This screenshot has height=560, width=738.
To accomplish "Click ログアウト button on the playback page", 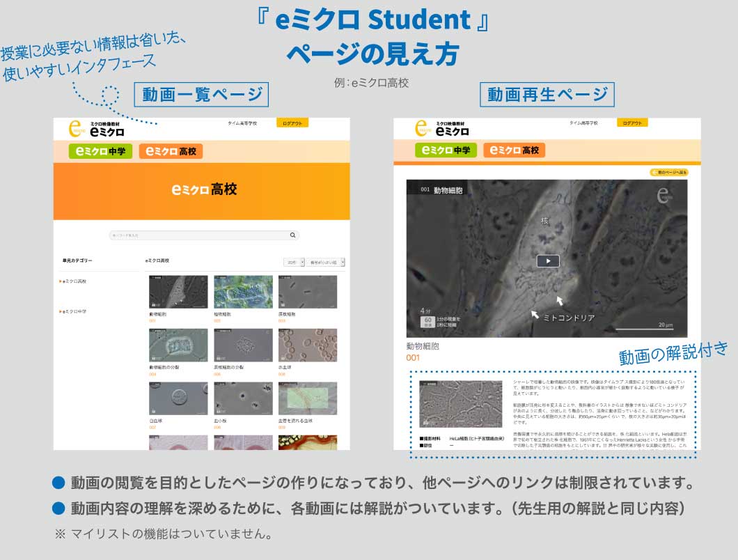I will point(632,123).
